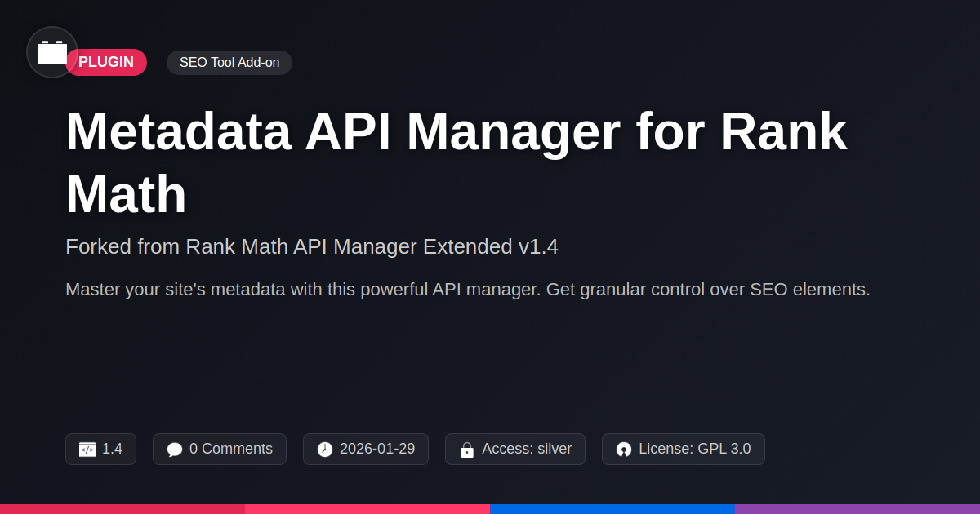Click the plugin brick icon in circle

52,52
